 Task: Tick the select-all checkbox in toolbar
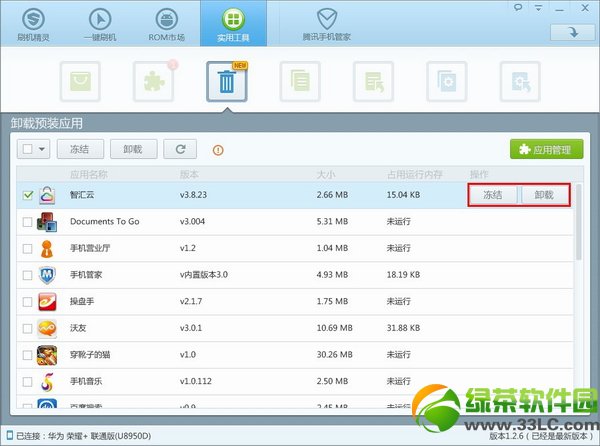[28, 149]
